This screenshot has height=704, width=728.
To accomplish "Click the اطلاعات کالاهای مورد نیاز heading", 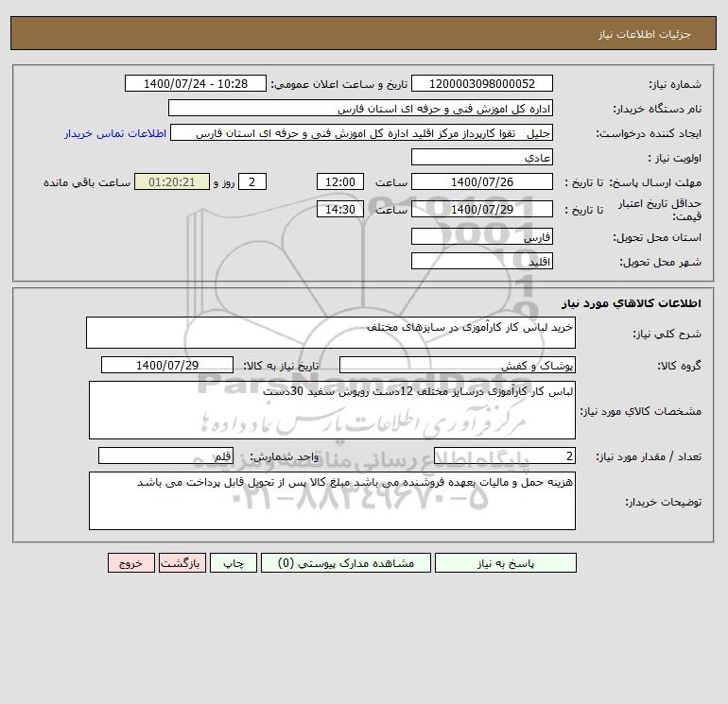I will (x=631, y=303).
